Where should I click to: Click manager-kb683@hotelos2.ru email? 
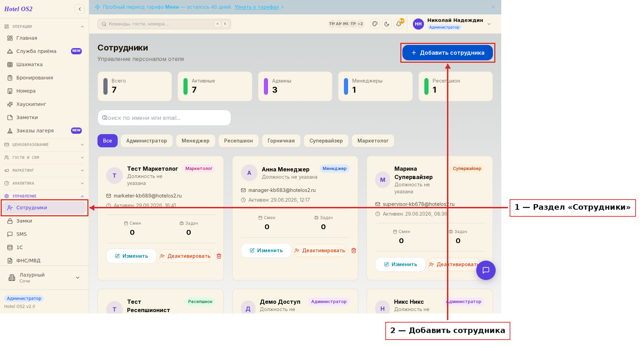(282, 190)
